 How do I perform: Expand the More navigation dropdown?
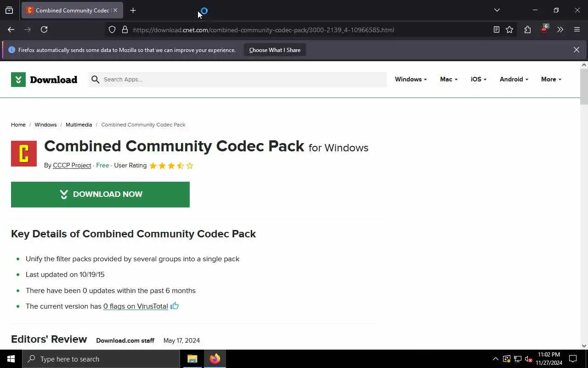tap(551, 79)
